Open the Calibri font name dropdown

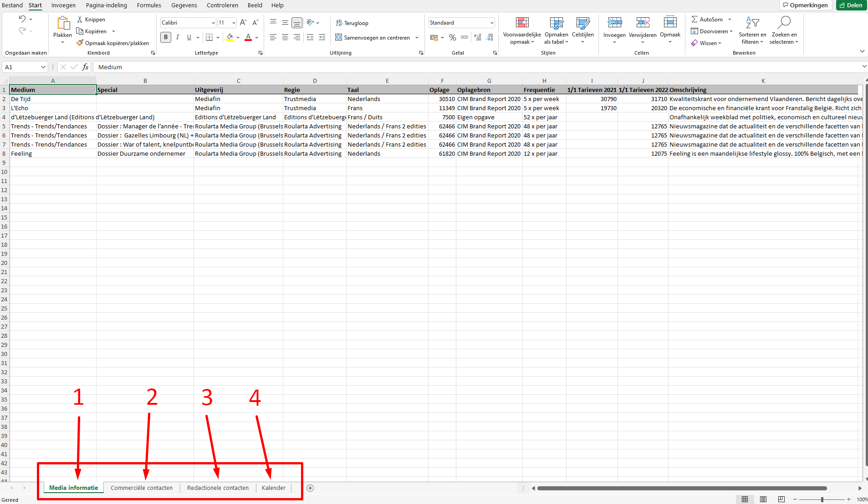pyautogui.click(x=213, y=23)
